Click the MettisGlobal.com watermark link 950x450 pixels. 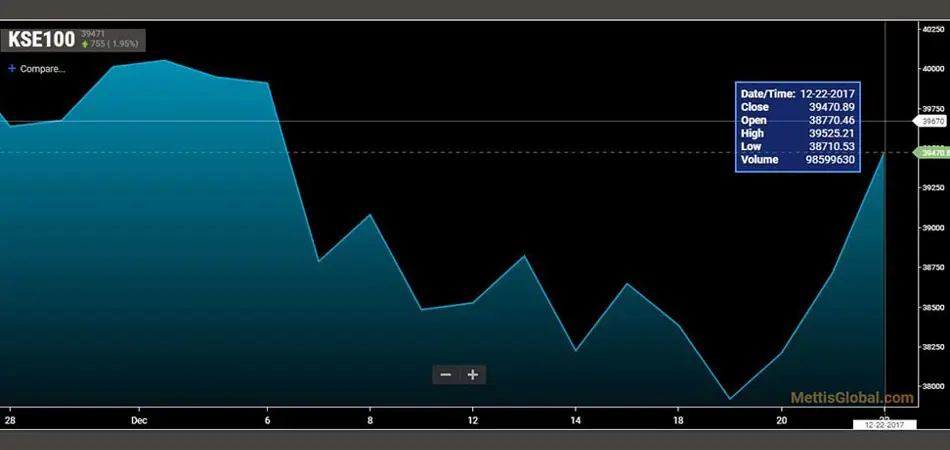[852, 398]
